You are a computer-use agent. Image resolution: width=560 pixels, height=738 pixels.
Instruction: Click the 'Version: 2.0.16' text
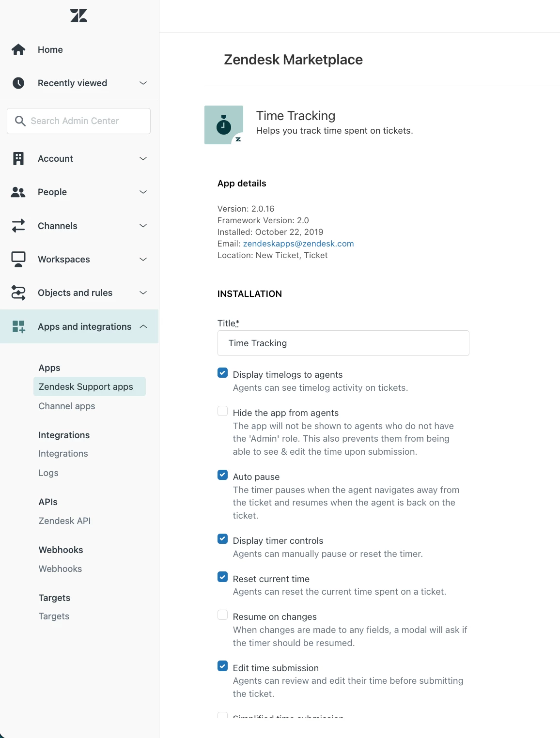coord(246,209)
